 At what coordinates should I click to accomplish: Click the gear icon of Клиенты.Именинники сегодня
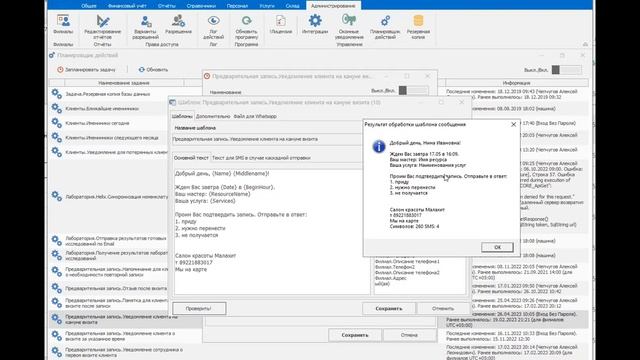point(57,123)
